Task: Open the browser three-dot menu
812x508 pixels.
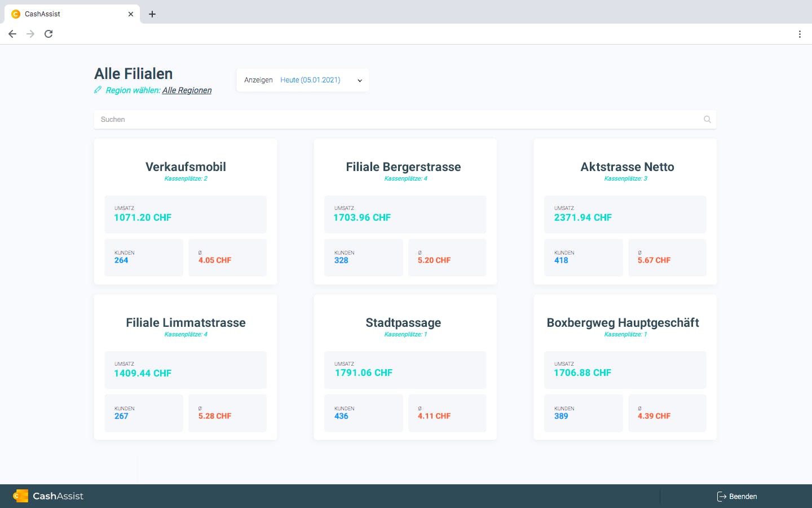Action: (800, 34)
